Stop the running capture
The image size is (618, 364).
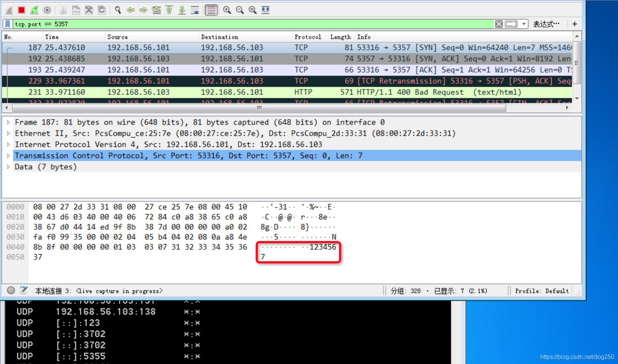(21, 10)
